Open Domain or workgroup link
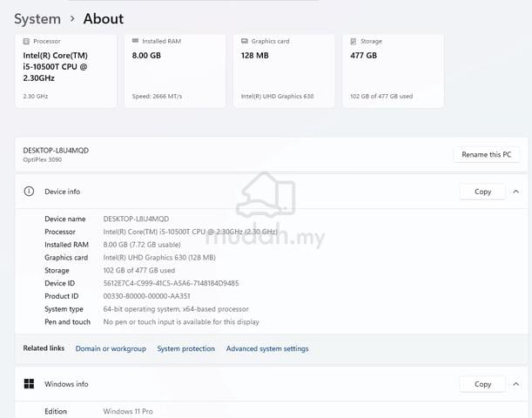Screen dimensions: 532x418 click(x=111, y=349)
